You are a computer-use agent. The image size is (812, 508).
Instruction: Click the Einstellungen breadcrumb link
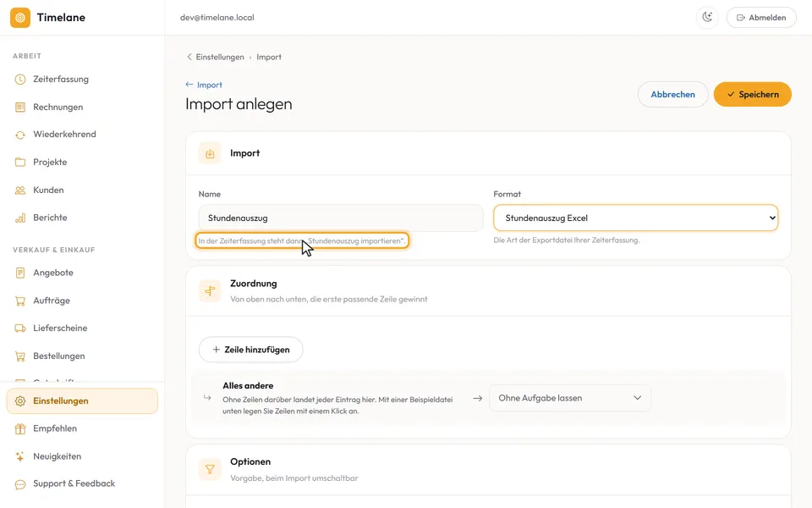click(220, 57)
